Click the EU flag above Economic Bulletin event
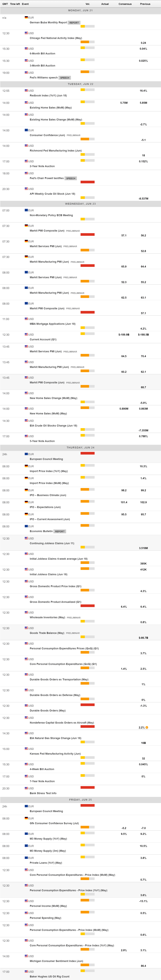Viewport: 161px width, 980px height. click(26, 526)
